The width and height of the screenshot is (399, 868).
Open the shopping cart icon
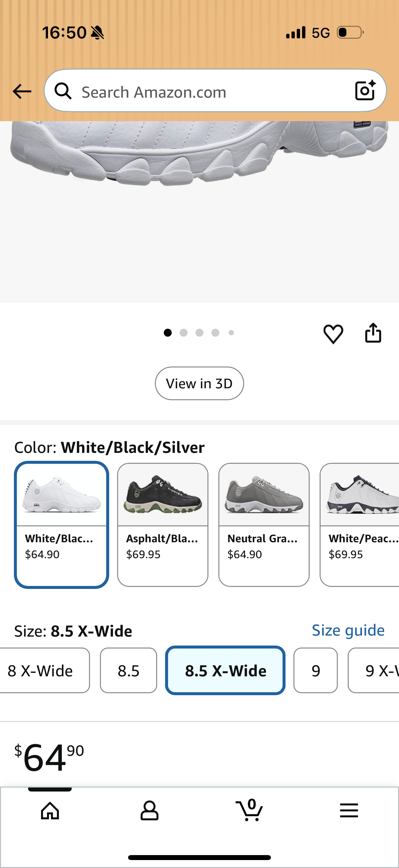(x=249, y=810)
